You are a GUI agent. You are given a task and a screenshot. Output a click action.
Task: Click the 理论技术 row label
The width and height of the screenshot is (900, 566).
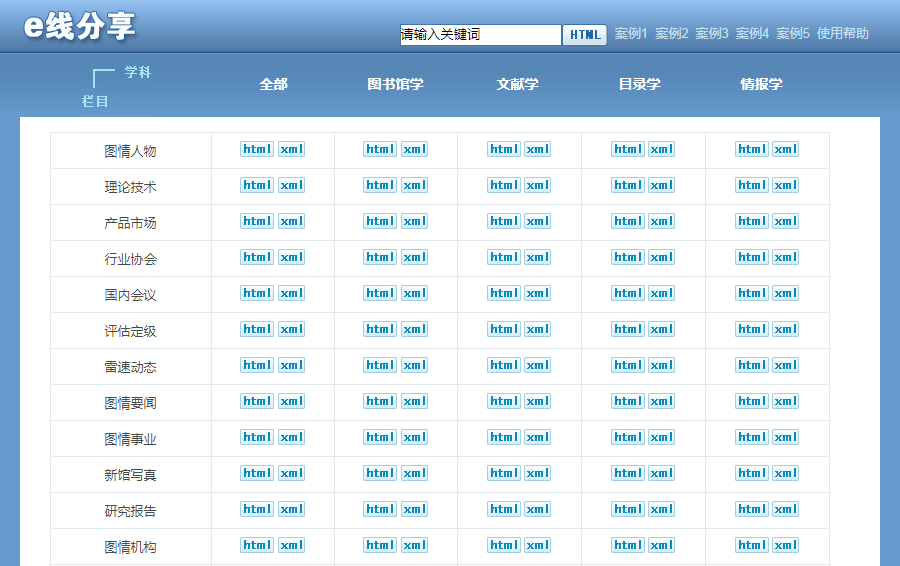click(x=130, y=187)
